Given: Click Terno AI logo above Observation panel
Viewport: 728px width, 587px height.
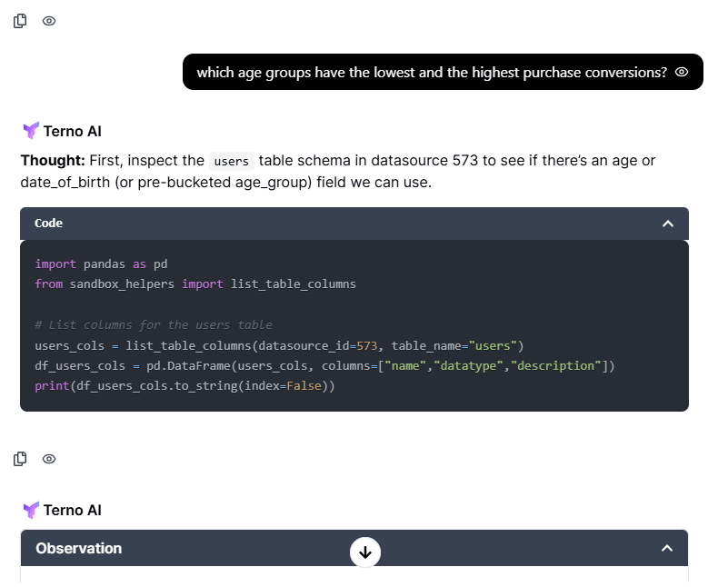Looking at the screenshot, I should coord(31,510).
